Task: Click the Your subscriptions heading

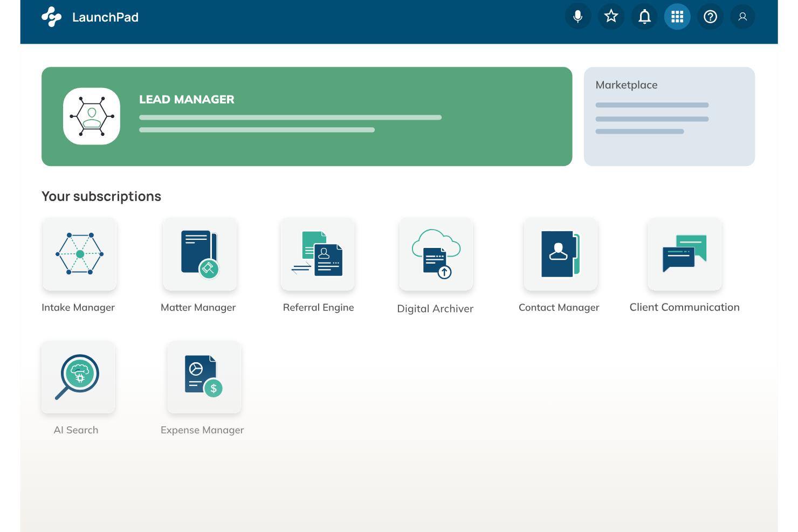Action: click(101, 196)
